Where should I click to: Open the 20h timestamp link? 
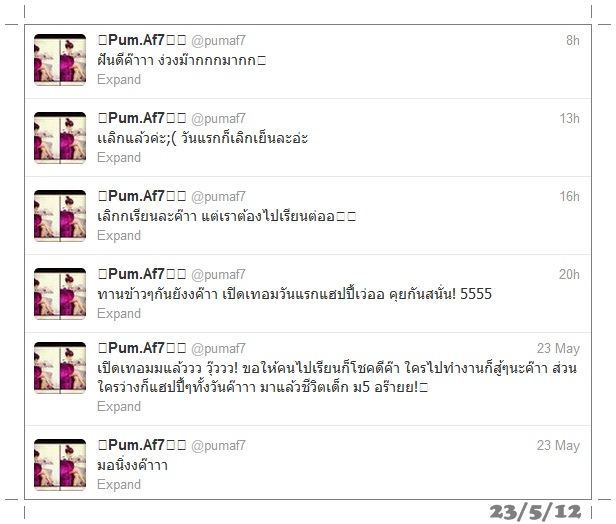pyautogui.click(x=570, y=274)
